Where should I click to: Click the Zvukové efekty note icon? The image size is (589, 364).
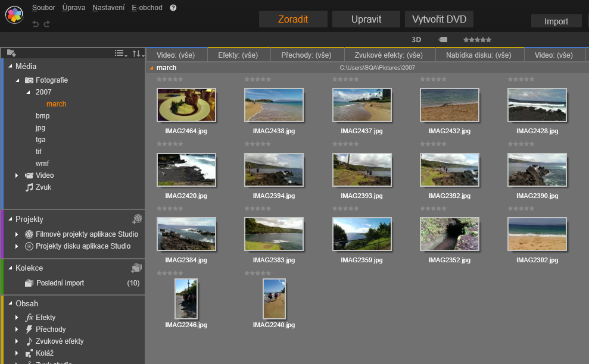pos(29,341)
